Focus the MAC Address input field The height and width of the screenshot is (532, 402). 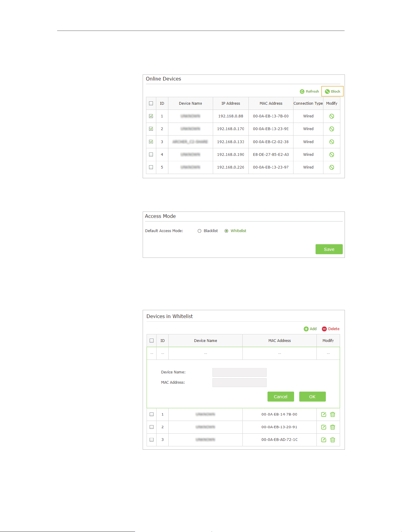[239, 383]
